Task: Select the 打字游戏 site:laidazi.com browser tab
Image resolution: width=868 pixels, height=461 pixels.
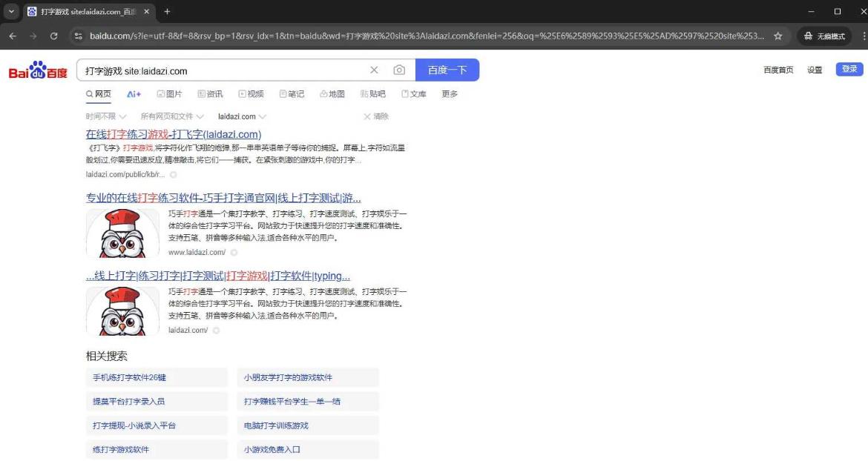Action: 89,12
